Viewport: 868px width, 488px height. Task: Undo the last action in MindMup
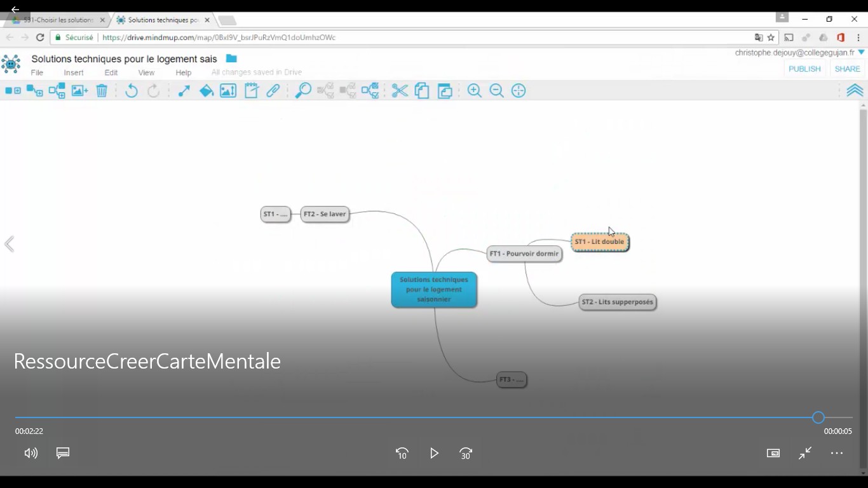131,91
